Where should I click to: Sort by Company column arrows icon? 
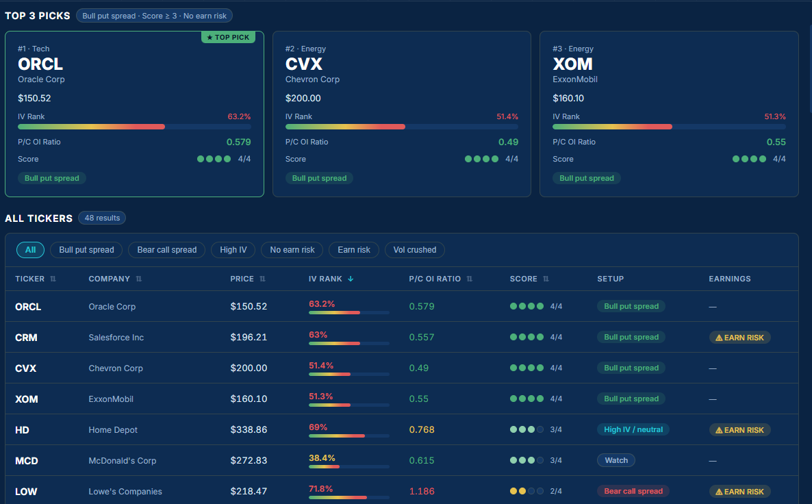coord(139,279)
